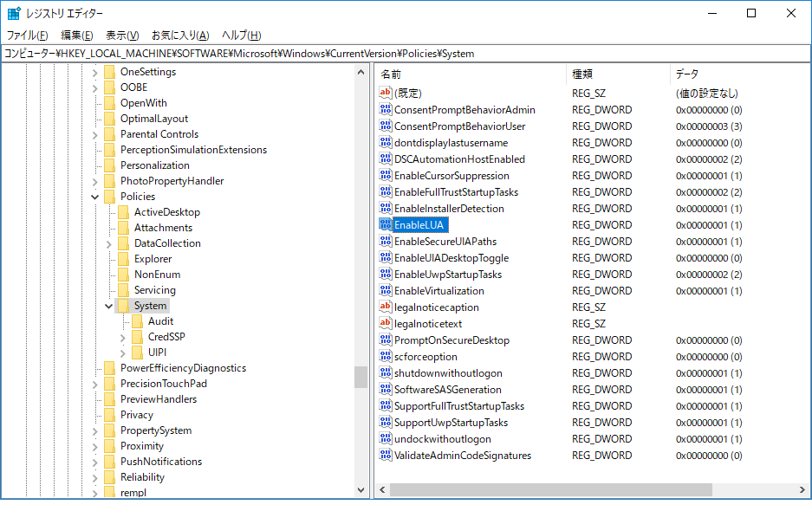Expand the OneSettings key
Image resolution: width=812 pixels, height=524 pixels.
pos(94,73)
